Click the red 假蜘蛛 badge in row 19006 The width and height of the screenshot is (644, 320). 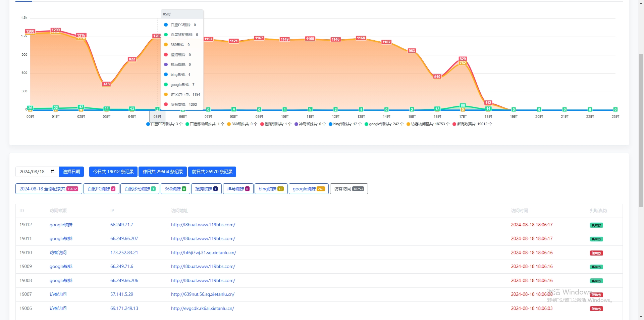[x=596, y=309]
